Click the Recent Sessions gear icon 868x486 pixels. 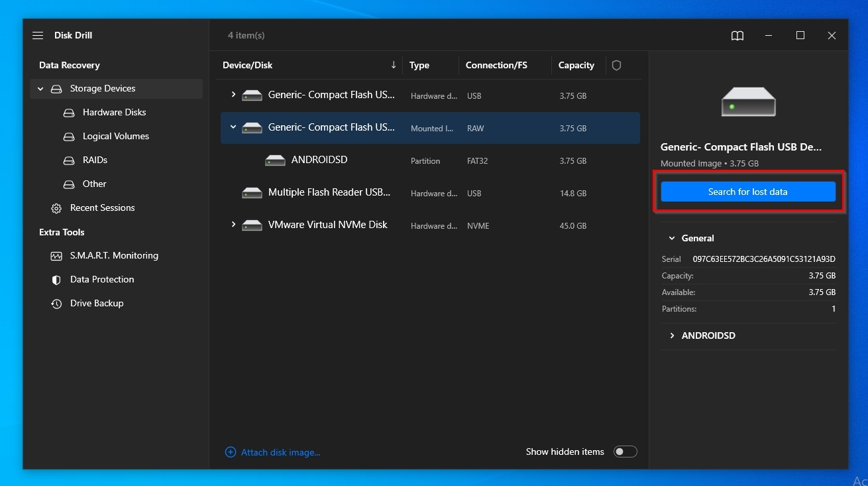coord(56,208)
